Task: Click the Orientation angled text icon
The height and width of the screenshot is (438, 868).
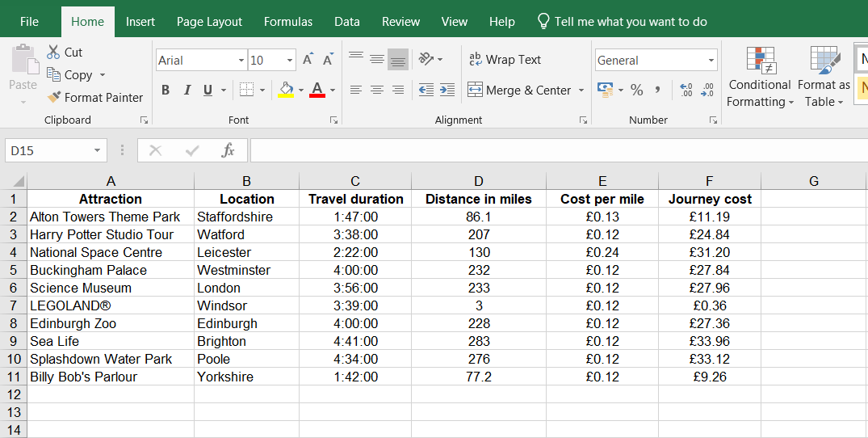Action: coord(426,59)
